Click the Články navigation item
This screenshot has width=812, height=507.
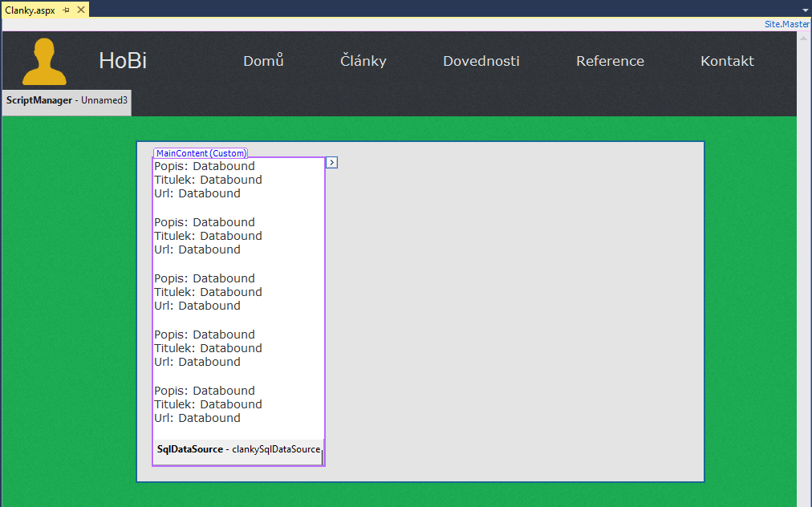tap(363, 60)
